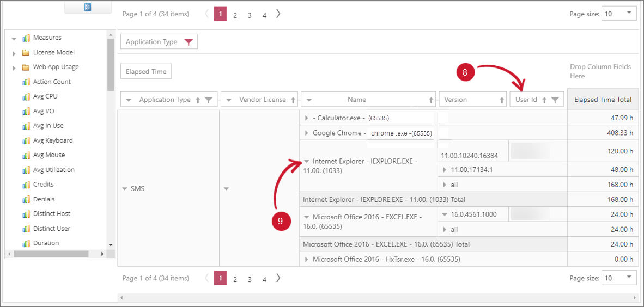Click the Application Type column header filter icon
This screenshot has height=307, width=644.
click(x=208, y=100)
